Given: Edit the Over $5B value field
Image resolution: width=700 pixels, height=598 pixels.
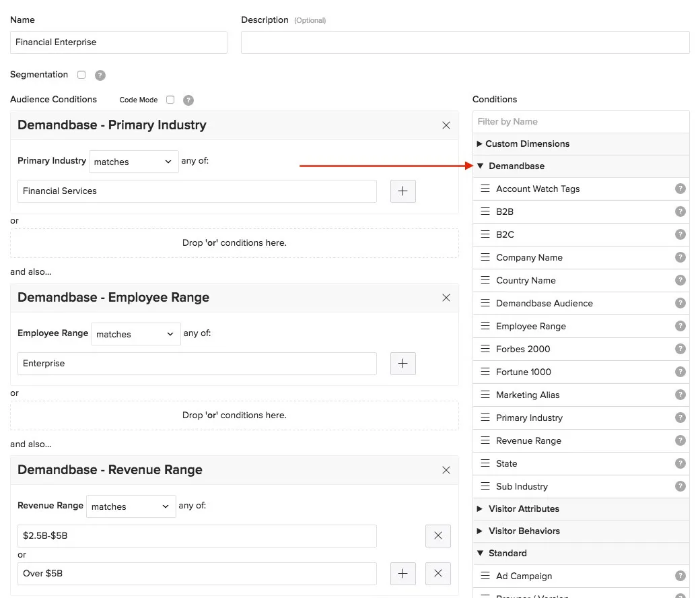Looking at the screenshot, I should [x=197, y=574].
